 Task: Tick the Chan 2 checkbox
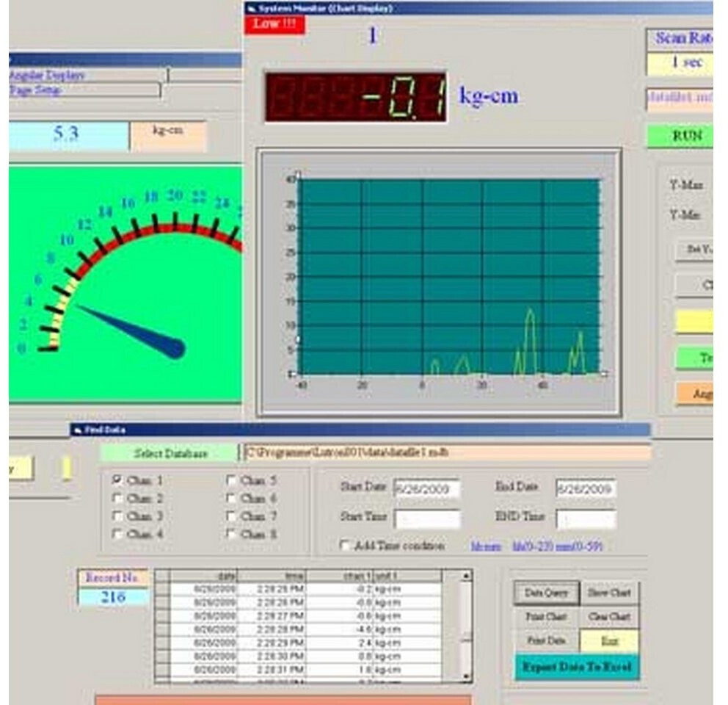[x=117, y=498]
